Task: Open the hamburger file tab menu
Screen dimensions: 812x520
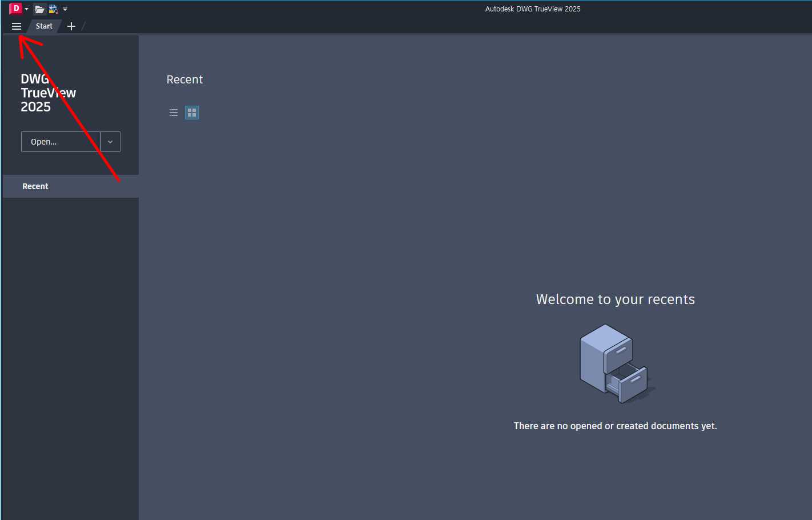Action: pos(17,26)
